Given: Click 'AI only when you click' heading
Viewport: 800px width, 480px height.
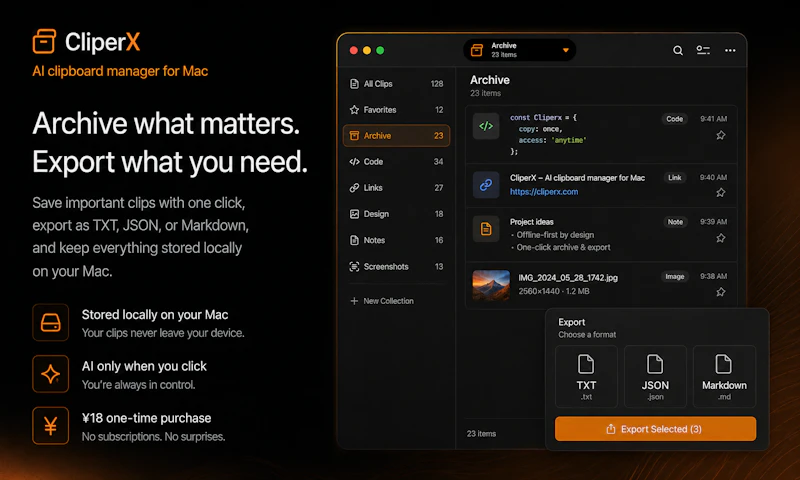Looking at the screenshot, I should tap(144, 366).
